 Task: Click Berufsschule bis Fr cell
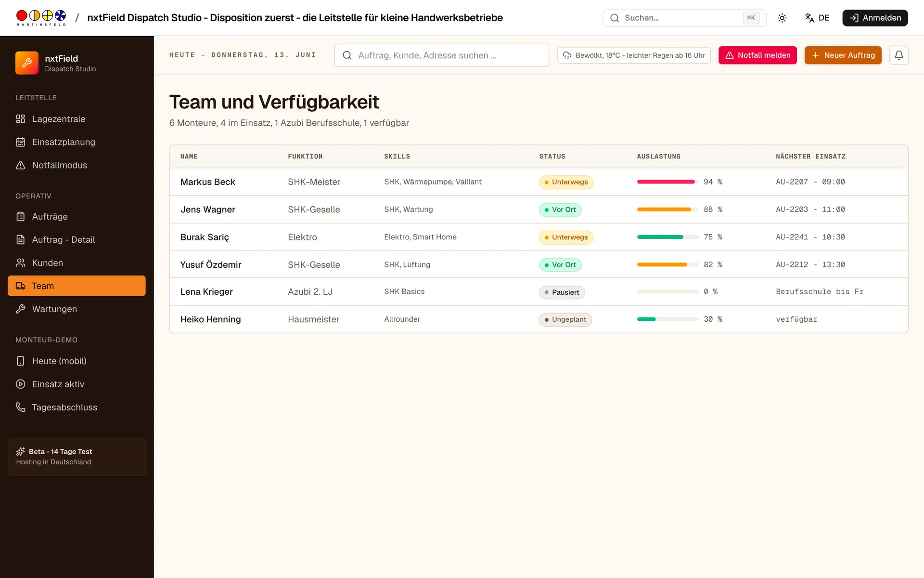click(x=820, y=291)
